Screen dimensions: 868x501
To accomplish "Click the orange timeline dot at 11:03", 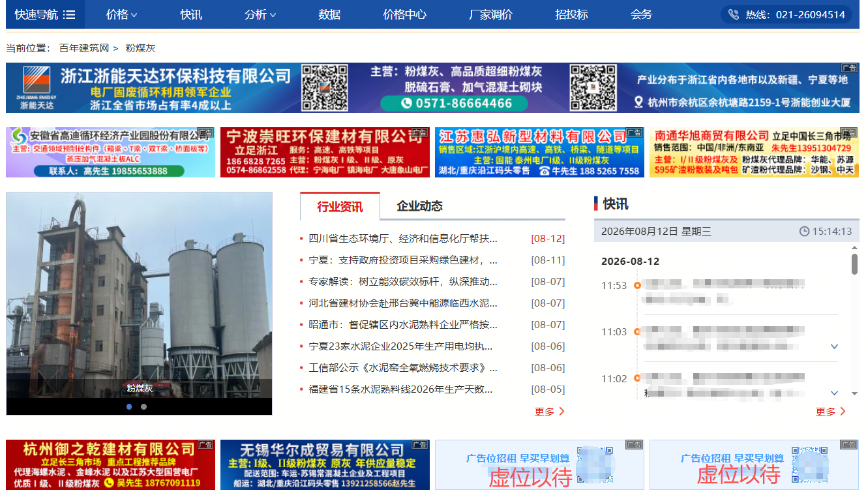I will pyautogui.click(x=637, y=332).
